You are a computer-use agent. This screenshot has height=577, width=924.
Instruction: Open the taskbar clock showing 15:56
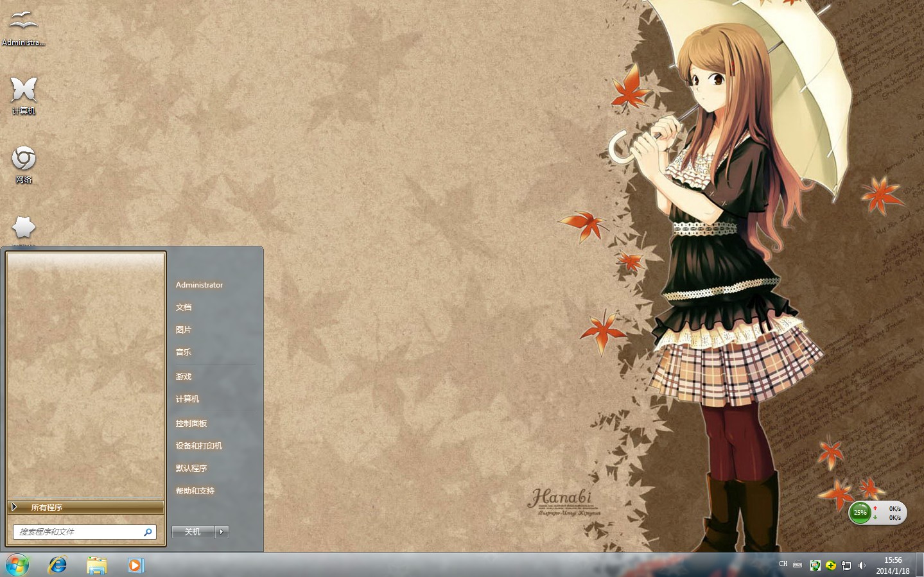tap(893, 565)
